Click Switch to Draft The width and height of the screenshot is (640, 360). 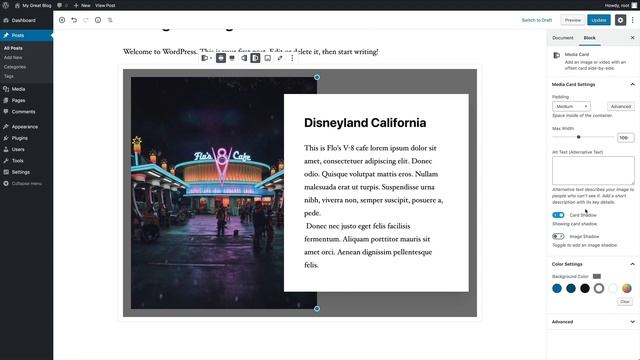(537, 20)
